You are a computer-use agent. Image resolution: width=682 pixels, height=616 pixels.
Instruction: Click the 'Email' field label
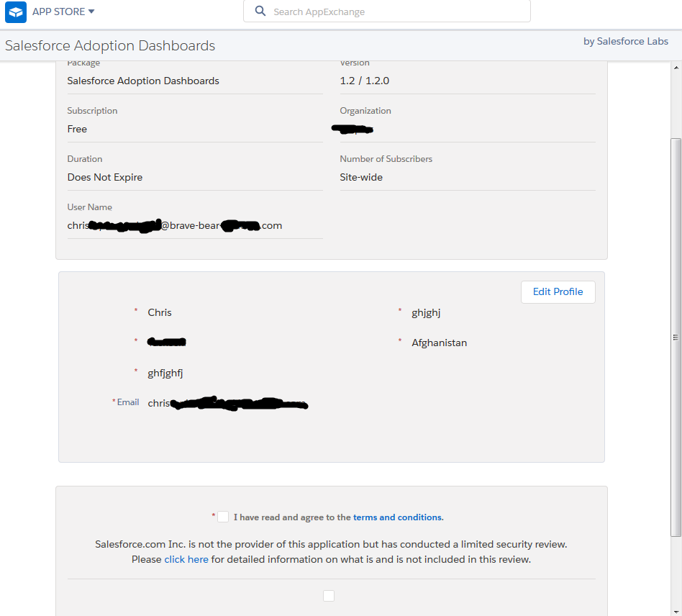(x=128, y=402)
